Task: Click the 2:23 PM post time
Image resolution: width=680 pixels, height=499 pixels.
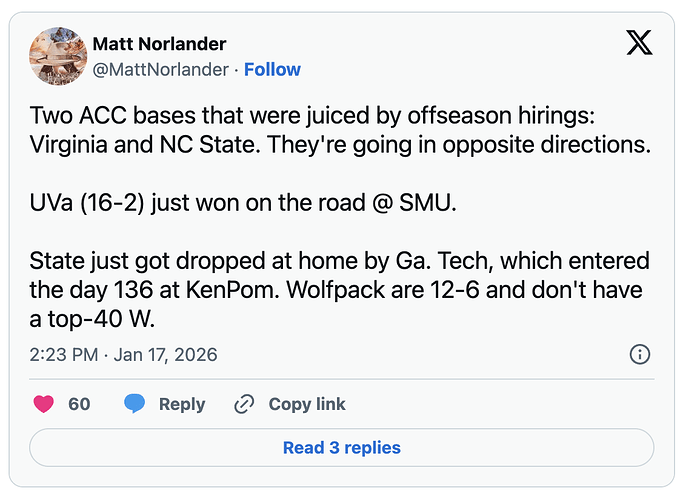Action: click(61, 355)
